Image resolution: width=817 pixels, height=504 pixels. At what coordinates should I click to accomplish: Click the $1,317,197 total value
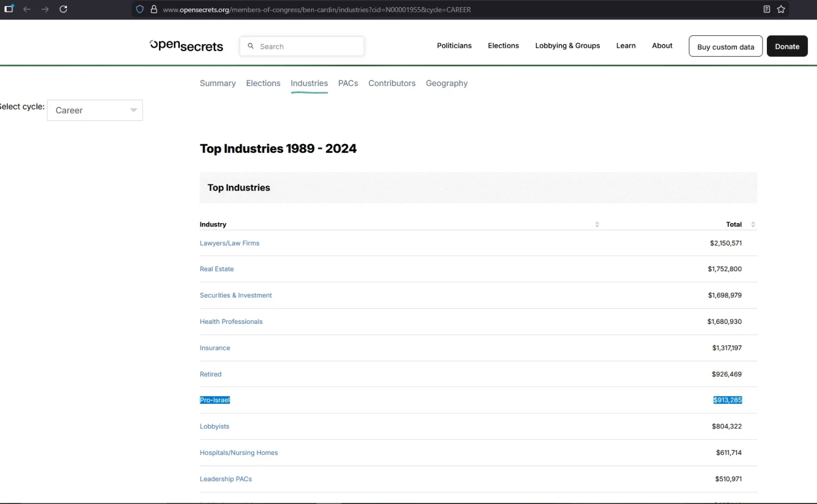pyautogui.click(x=727, y=348)
